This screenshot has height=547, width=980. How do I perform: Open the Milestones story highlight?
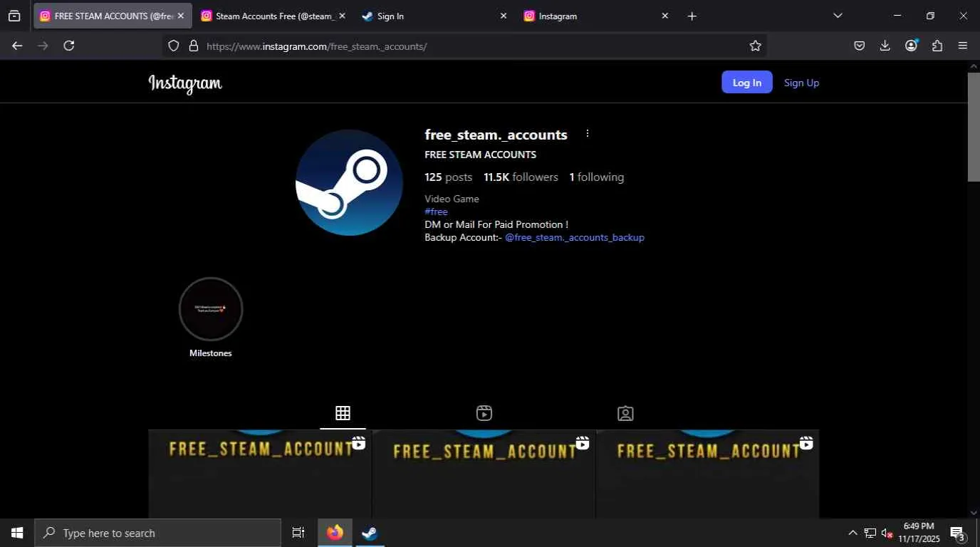[x=211, y=309]
